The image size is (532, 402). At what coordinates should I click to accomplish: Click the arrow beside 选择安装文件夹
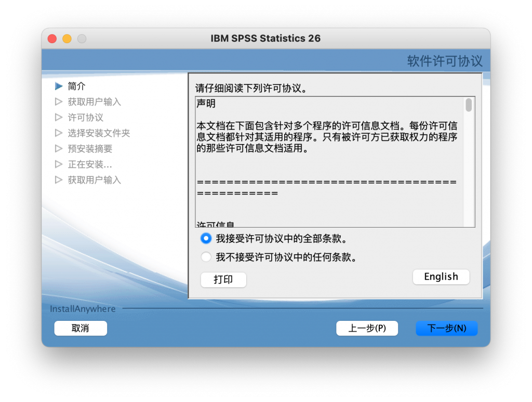(x=59, y=133)
